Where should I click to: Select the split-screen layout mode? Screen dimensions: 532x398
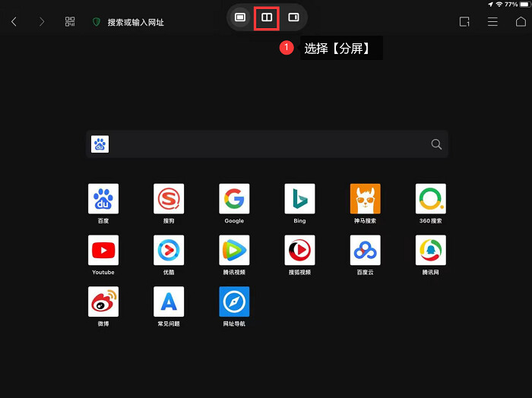(x=267, y=17)
